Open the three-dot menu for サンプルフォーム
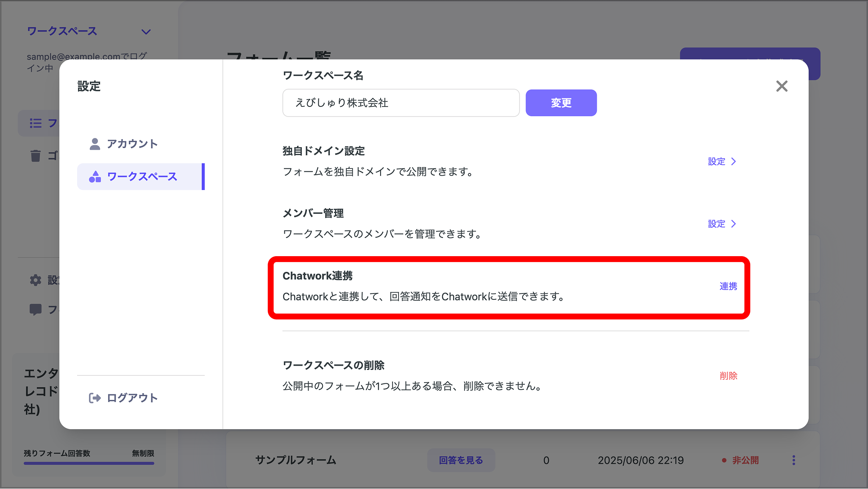The height and width of the screenshot is (489, 868). tap(793, 460)
